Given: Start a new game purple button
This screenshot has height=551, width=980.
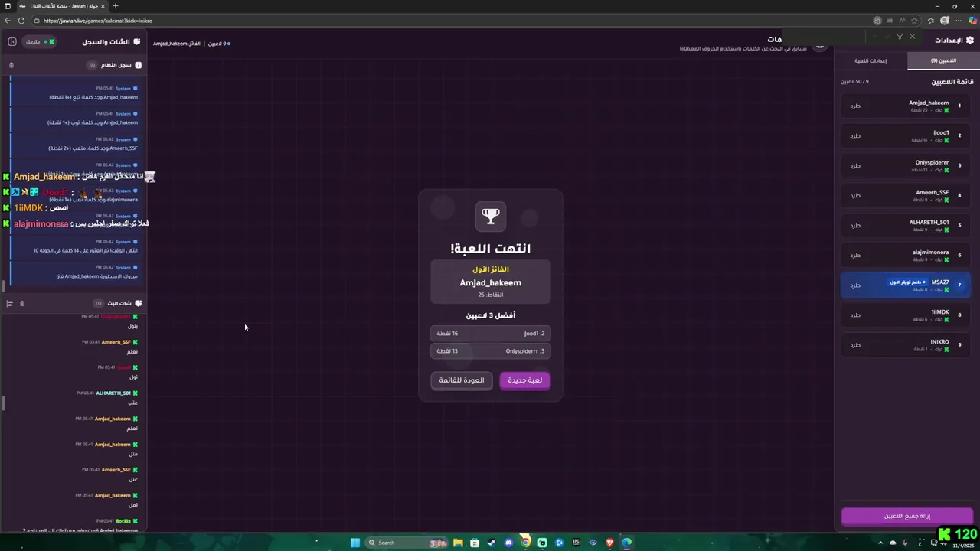Looking at the screenshot, I should 525,380.
